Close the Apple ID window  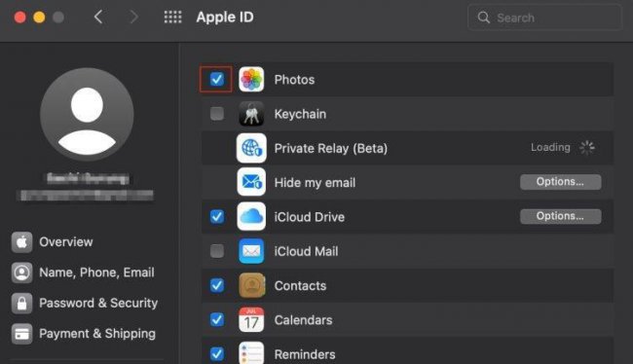19,18
